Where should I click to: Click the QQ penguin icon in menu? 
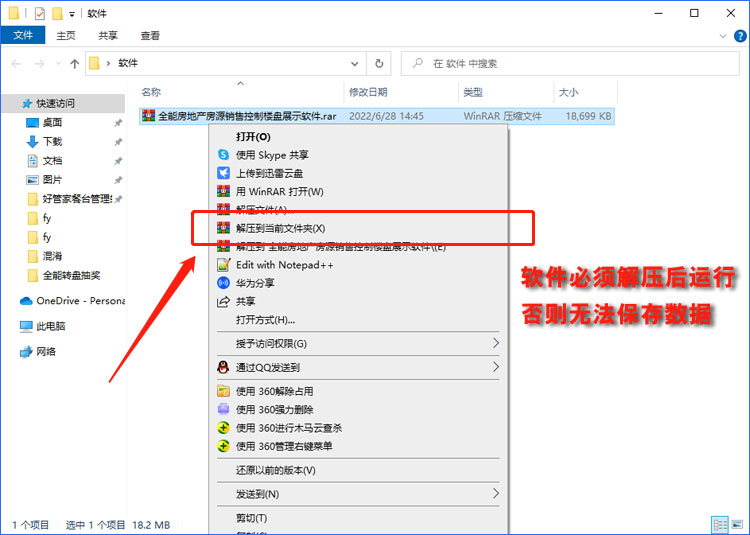pyautogui.click(x=224, y=367)
